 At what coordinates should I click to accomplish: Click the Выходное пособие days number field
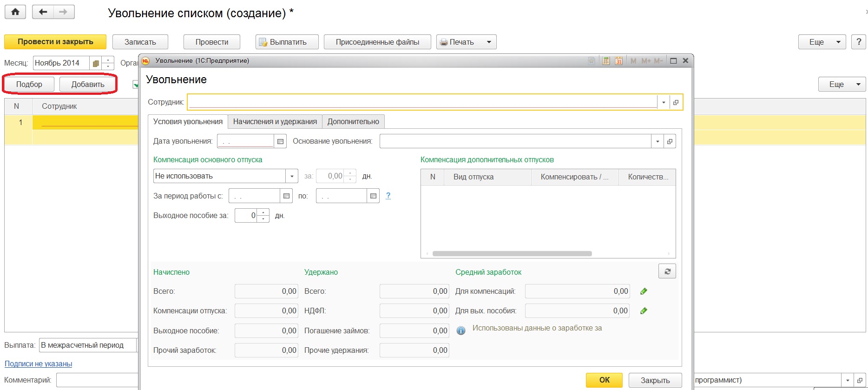[x=246, y=216]
